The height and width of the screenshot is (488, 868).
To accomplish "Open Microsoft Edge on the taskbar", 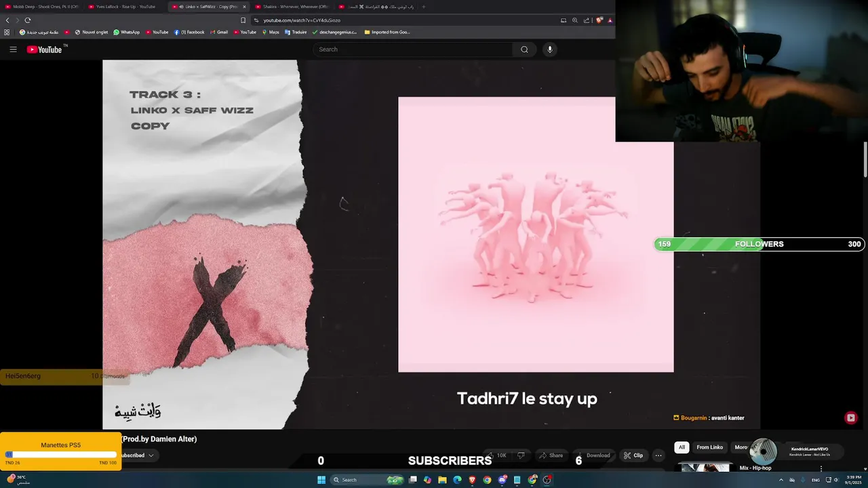I will coord(457,480).
